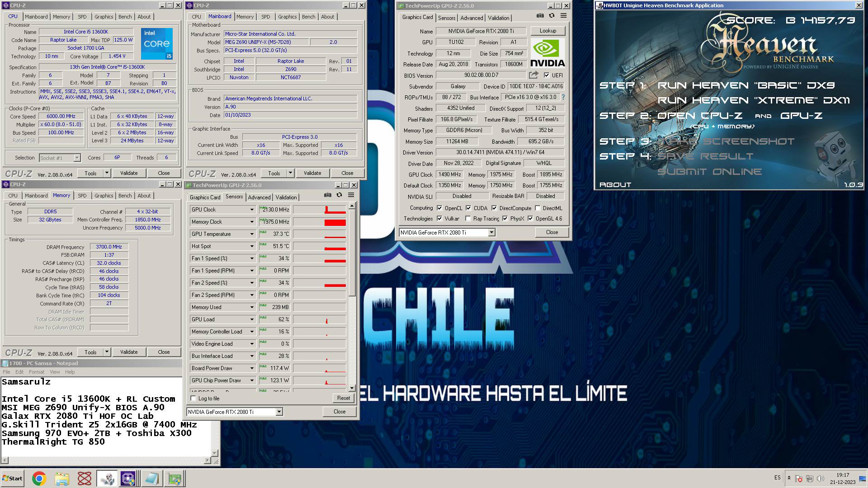The image size is (868, 488).
Task: Click the ES language indicator in tray
Action: (x=777, y=478)
